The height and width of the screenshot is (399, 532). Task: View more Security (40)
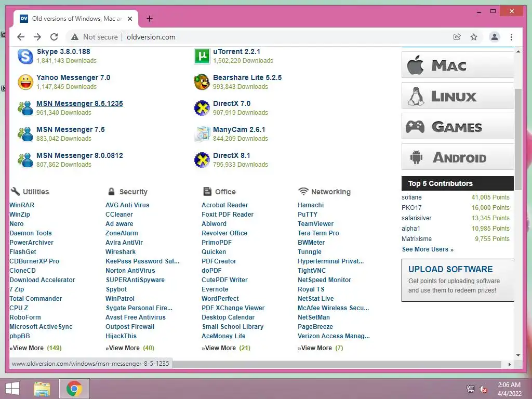129,348
